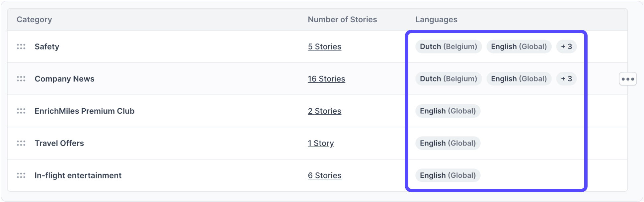
Task: Open the 5 Stories link
Action: pyautogui.click(x=324, y=47)
